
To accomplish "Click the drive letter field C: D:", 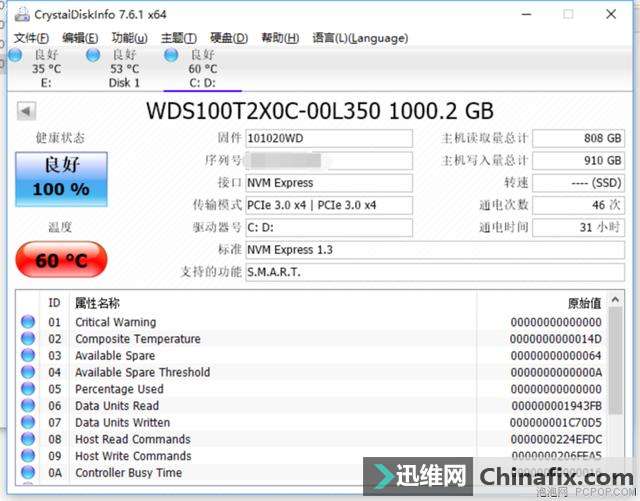I will pos(329,227).
